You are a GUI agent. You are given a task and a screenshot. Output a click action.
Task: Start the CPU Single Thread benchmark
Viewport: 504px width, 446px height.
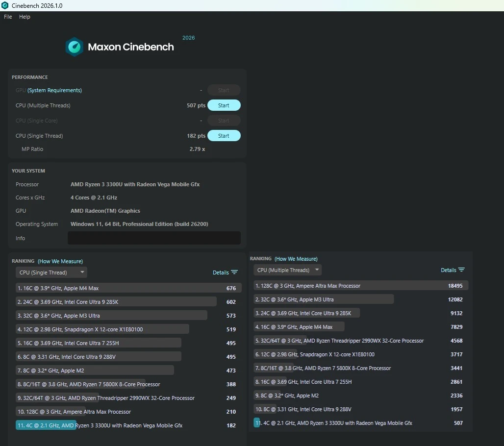coord(224,136)
